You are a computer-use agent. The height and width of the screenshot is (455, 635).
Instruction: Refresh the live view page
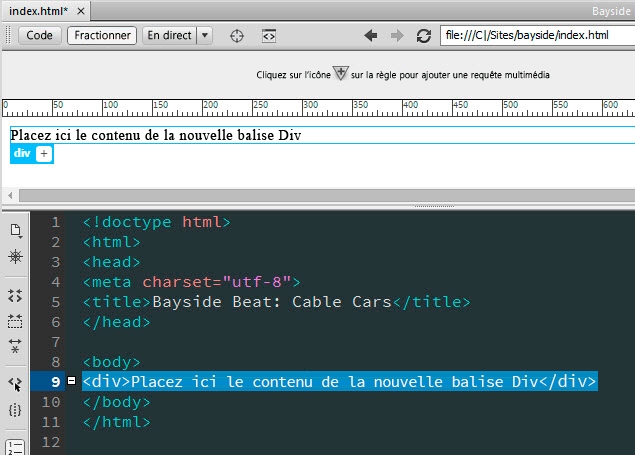(x=424, y=36)
